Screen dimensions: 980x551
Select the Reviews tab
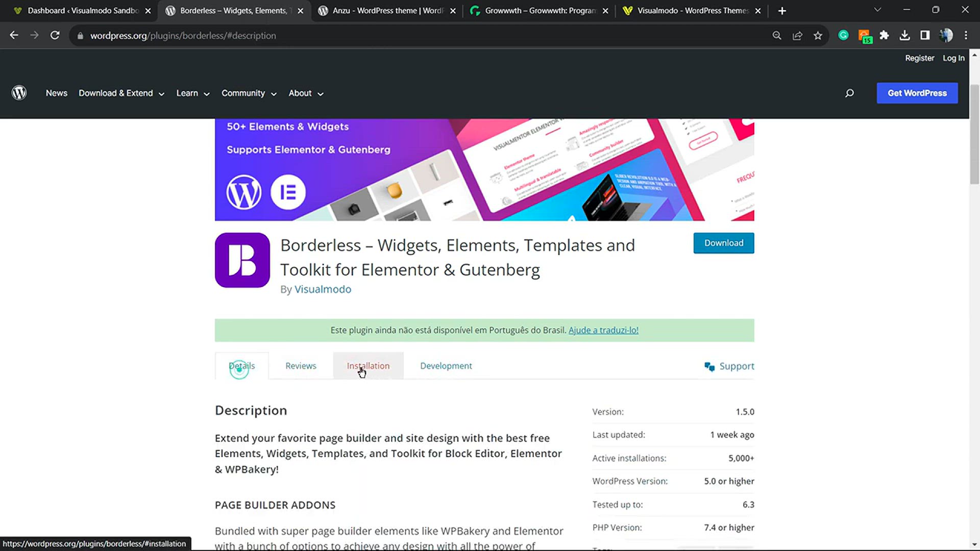301,366
